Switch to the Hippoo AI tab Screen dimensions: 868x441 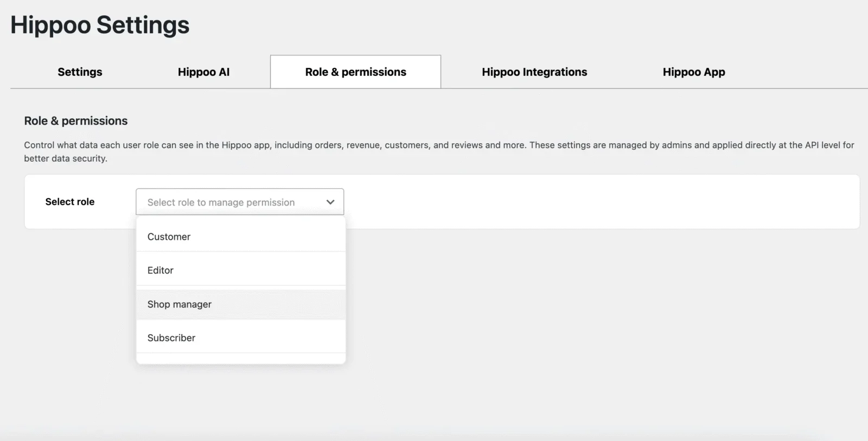click(x=203, y=72)
